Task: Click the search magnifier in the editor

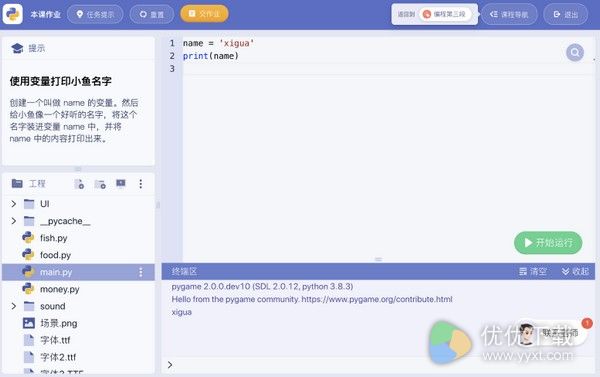Action: tap(575, 52)
